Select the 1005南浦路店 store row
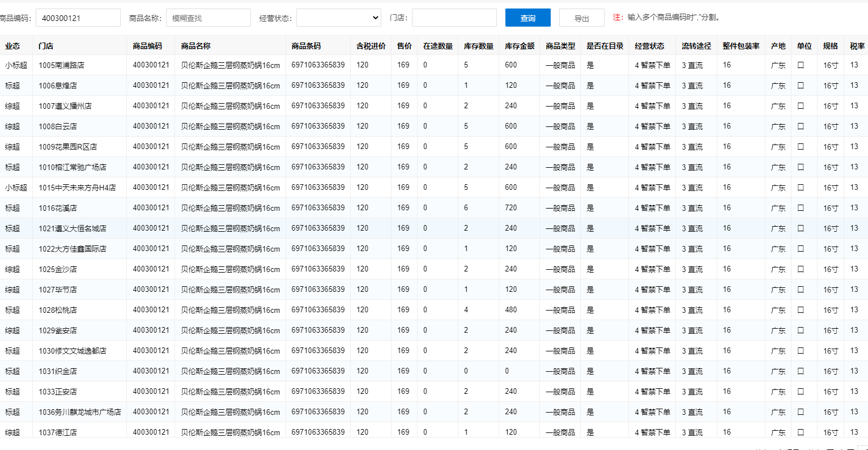This screenshot has height=450, width=868. tap(61, 65)
